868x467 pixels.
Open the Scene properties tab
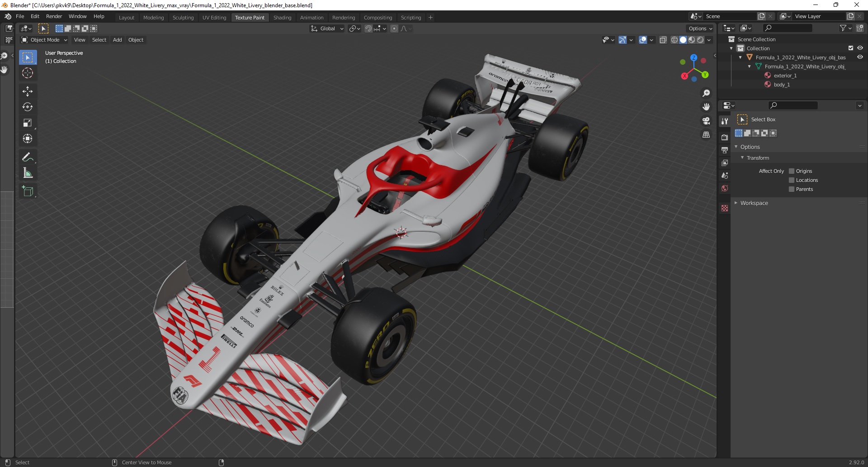click(725, 175)
